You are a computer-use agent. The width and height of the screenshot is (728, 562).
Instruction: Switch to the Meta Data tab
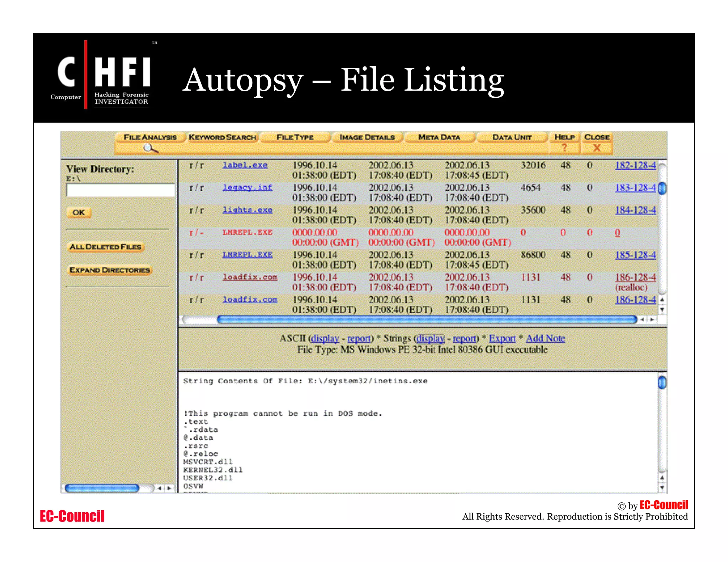(x=439, y=137)
